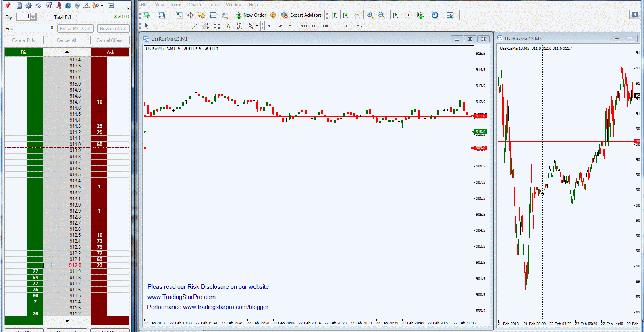Switch to line chart display
This screenshot has height=332, width=644.
click(357, 15)
